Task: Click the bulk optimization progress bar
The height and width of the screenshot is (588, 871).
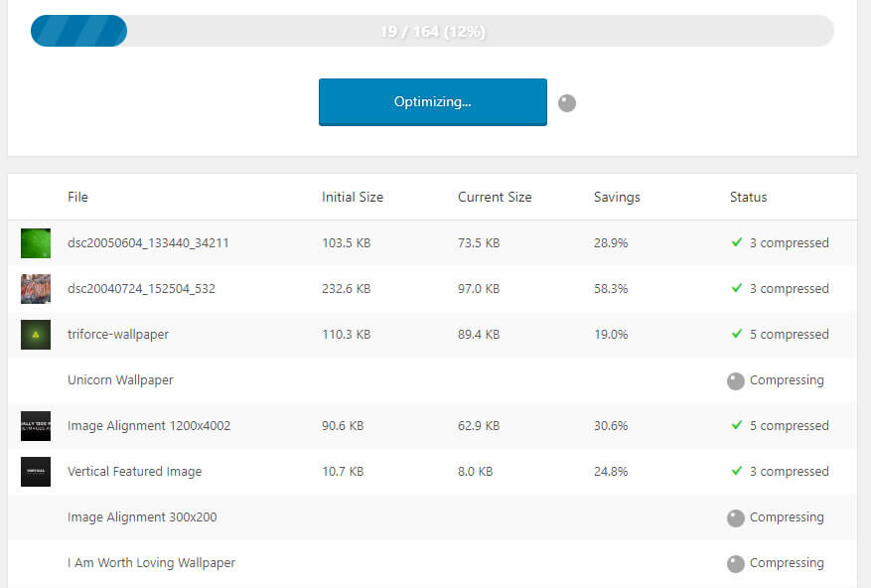Action: point(432,31)
